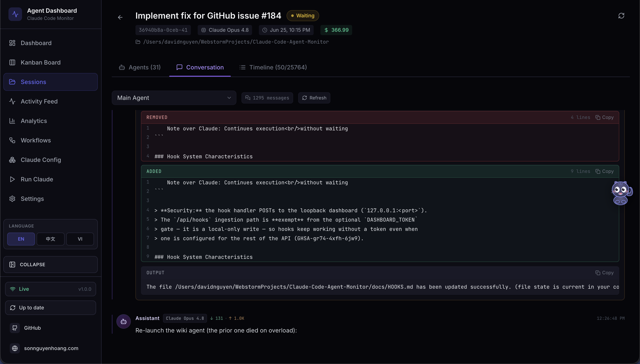The height and width of the screenshot is (364, 640).
Task: Click the 1295 messages counter badge
Action: tap(267, 98)
